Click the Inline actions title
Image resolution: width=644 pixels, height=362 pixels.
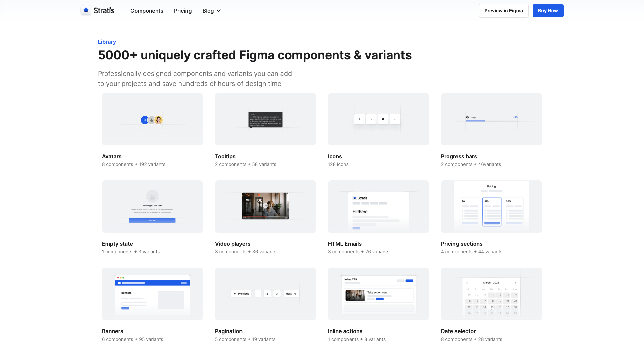tap(345, 331)
